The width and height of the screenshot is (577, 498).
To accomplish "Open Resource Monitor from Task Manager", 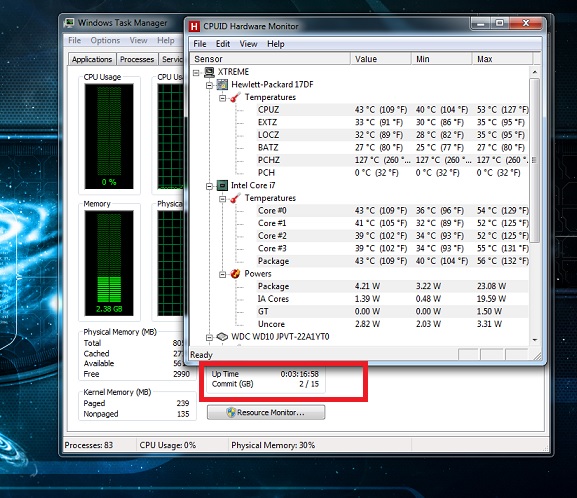I will pyautogui.click(x=266, y=412).
